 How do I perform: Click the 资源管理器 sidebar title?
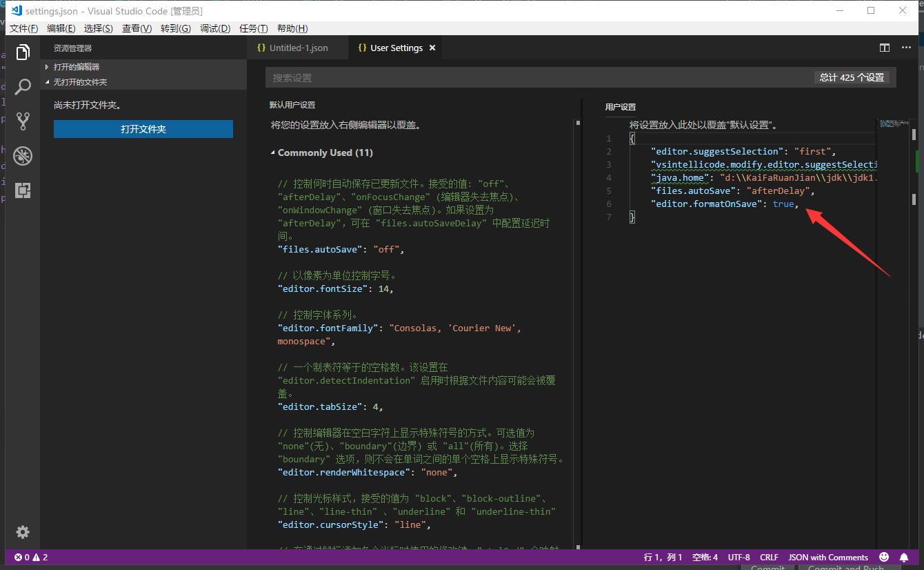pos(72,48)
